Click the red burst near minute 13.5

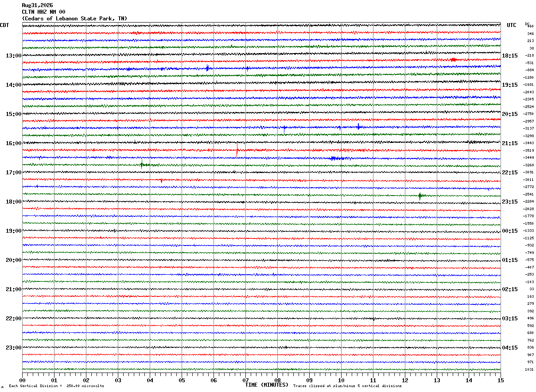click(453, 60)
